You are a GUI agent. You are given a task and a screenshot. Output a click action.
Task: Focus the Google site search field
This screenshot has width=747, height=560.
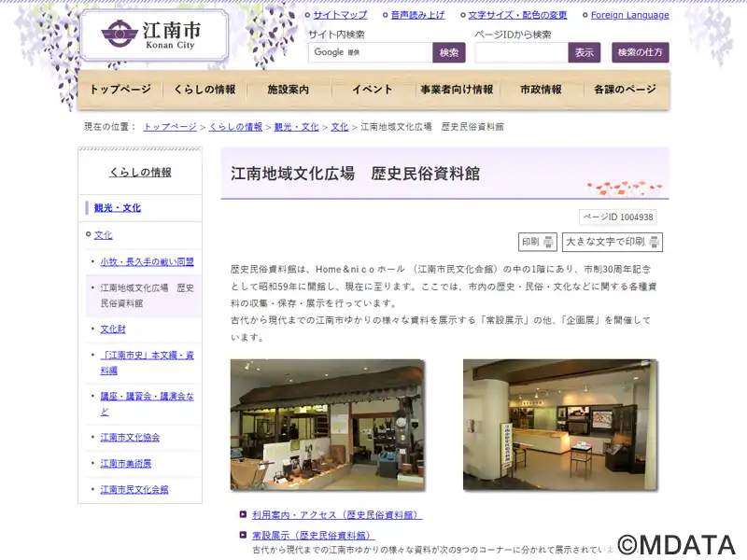point(371,52)
